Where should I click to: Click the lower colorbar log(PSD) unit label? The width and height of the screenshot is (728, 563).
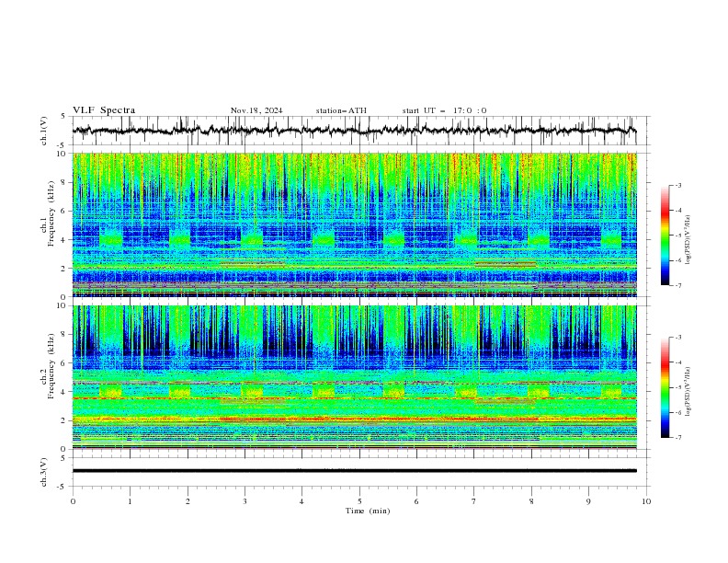coord(689,392)
